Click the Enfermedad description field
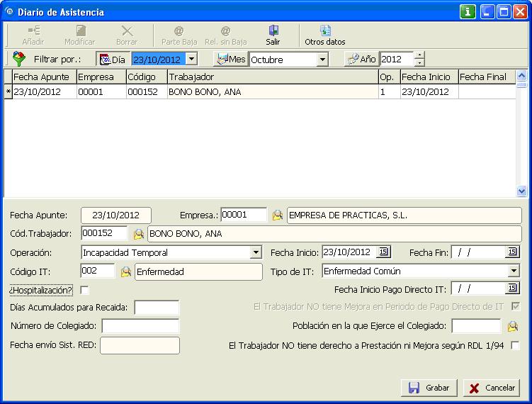Viewport: 532px width, 404px height. pos(198,272)
